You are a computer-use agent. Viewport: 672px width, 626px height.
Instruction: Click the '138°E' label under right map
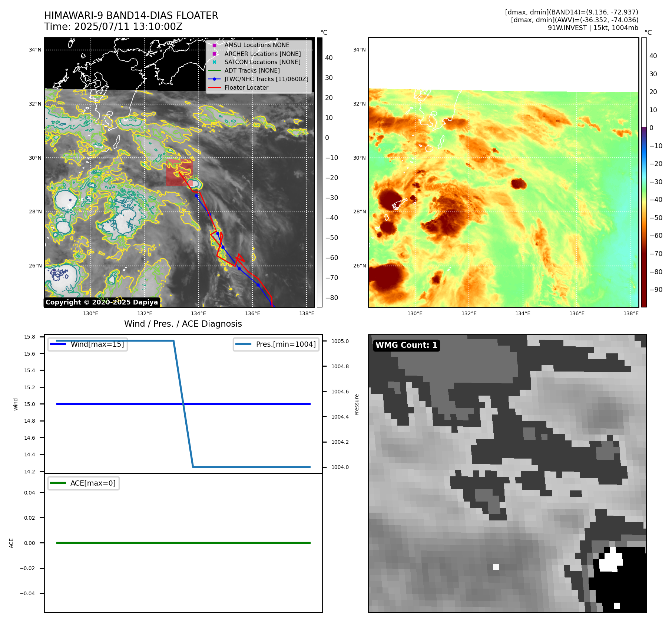point(631,314)
